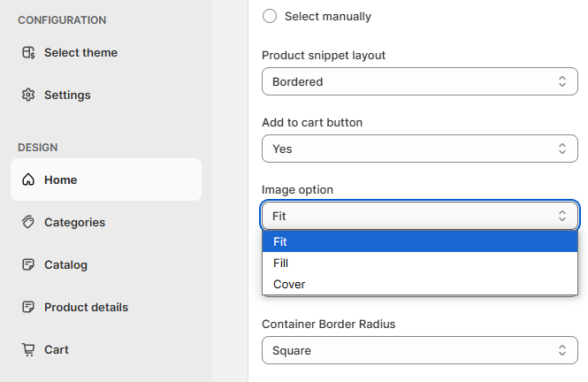Choose the Select manually radio button
The image size is (588, 382).
[270, 16]
